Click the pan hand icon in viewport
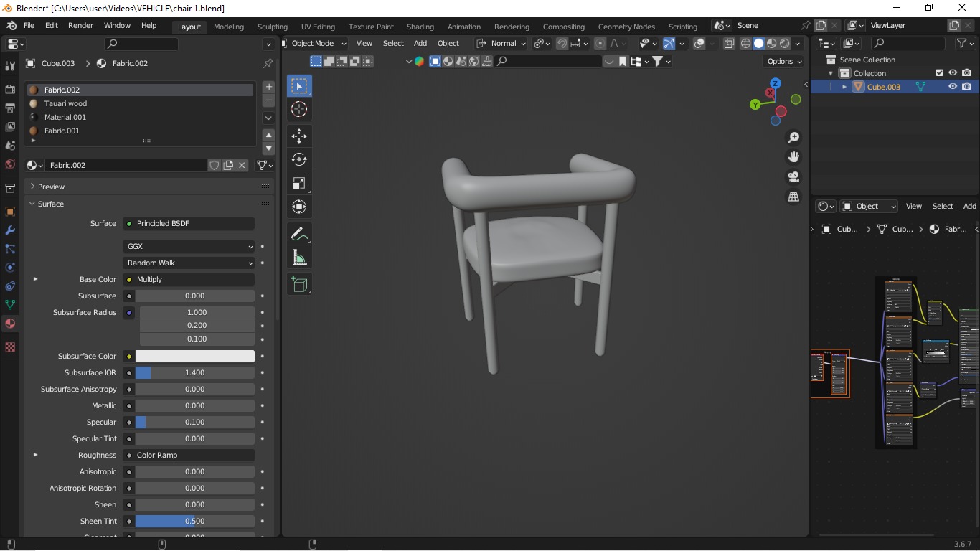Viewport: 980px width, 551px height. click(793, 156)
